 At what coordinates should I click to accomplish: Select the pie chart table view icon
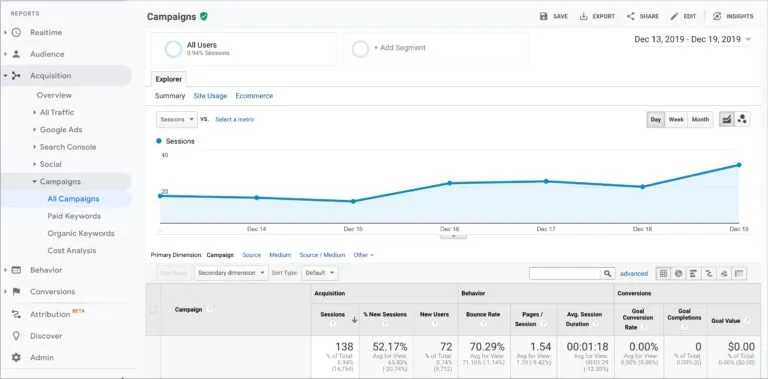pos(678,273)
